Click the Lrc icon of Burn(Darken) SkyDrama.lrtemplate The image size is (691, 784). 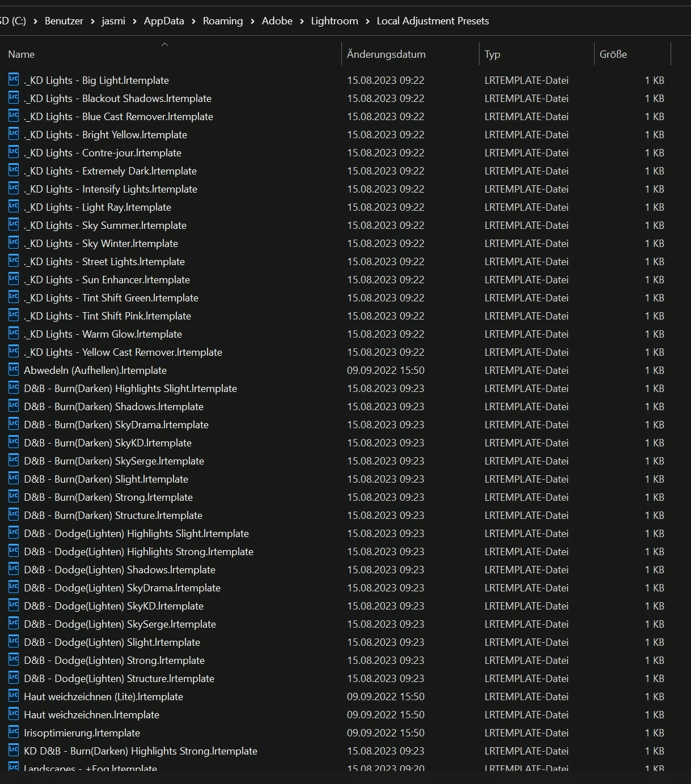click(14, 424)
